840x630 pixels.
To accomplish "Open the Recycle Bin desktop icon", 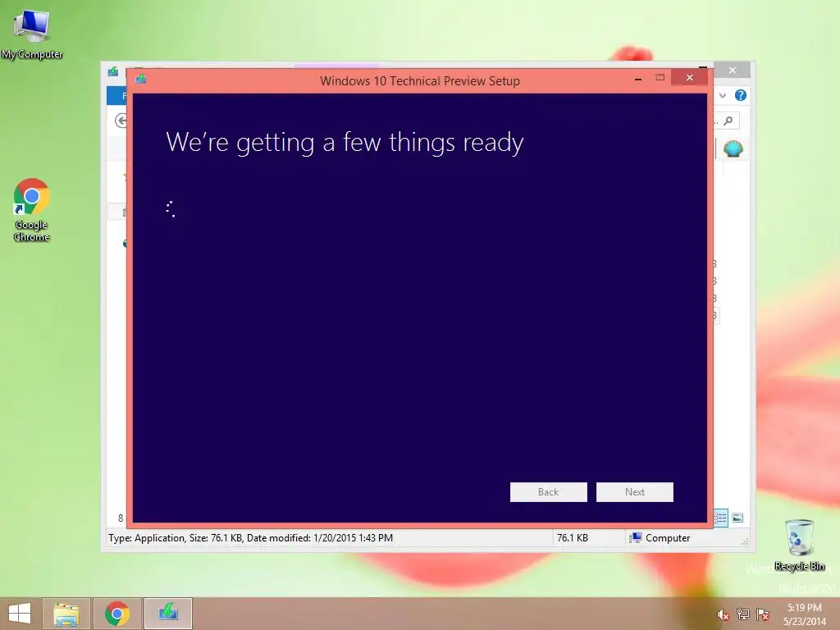I will (x=799, y=545).
